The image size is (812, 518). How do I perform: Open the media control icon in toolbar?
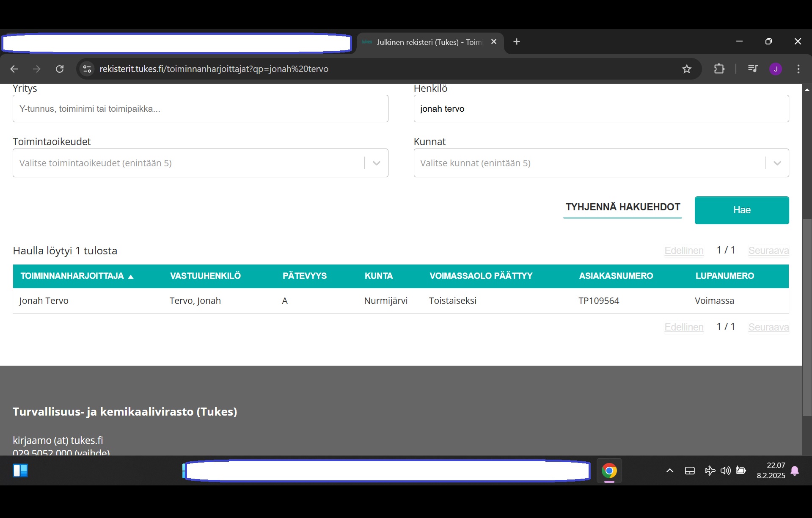(752, 69)
